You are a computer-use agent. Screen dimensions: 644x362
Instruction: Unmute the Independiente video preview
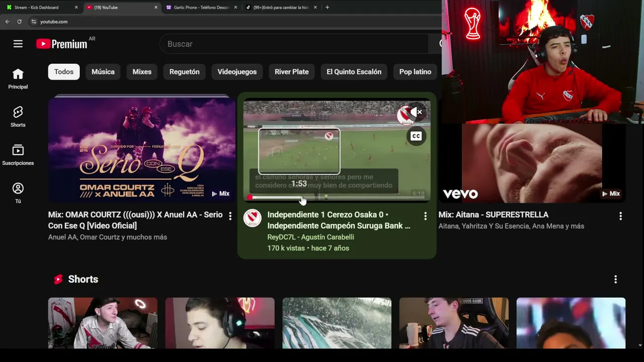[417, 112]
